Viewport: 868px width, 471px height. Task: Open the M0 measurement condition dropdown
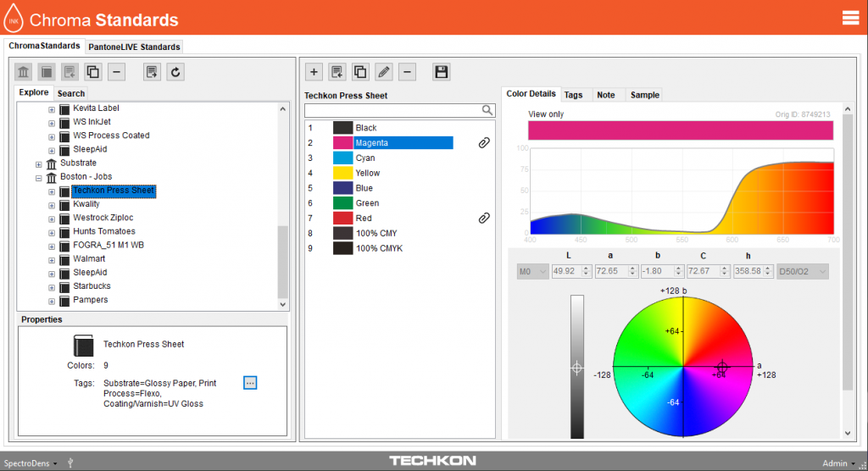[x=532, y=271]
